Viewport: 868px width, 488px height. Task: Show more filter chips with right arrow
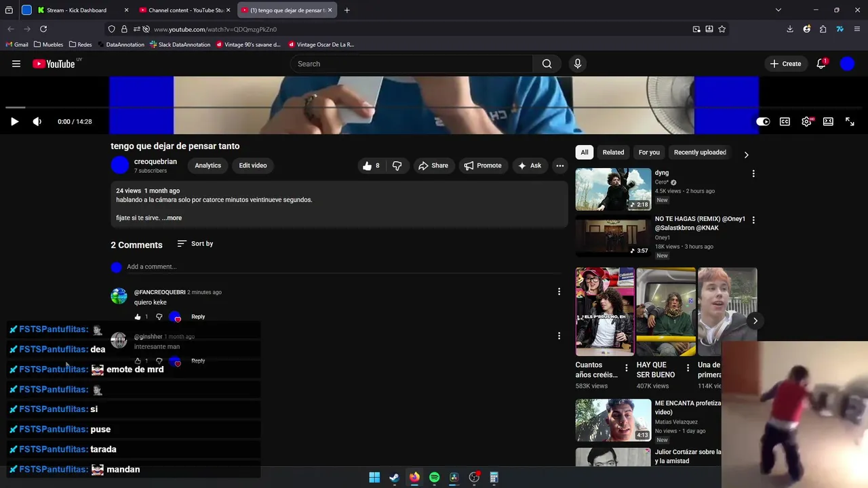pos(746,155)
